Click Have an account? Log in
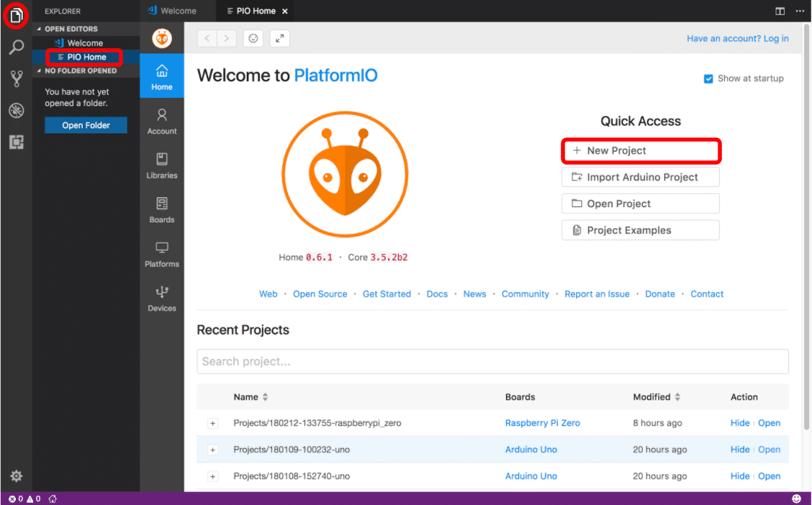Screen dimensions: 812x505 (x=738, y=38)
